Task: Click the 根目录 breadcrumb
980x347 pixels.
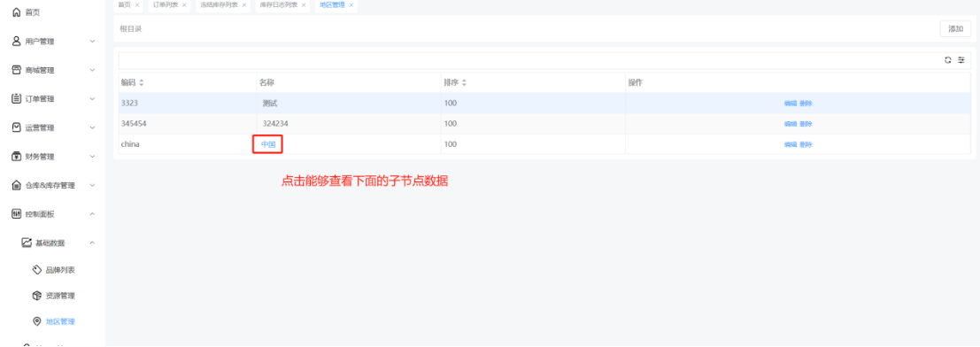Action: (x=131, y=28)
